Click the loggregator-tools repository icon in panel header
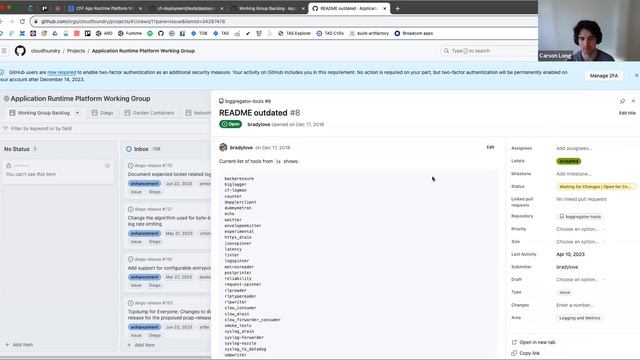The width and height of the screenshot is (640, 360). pos(221,101)
